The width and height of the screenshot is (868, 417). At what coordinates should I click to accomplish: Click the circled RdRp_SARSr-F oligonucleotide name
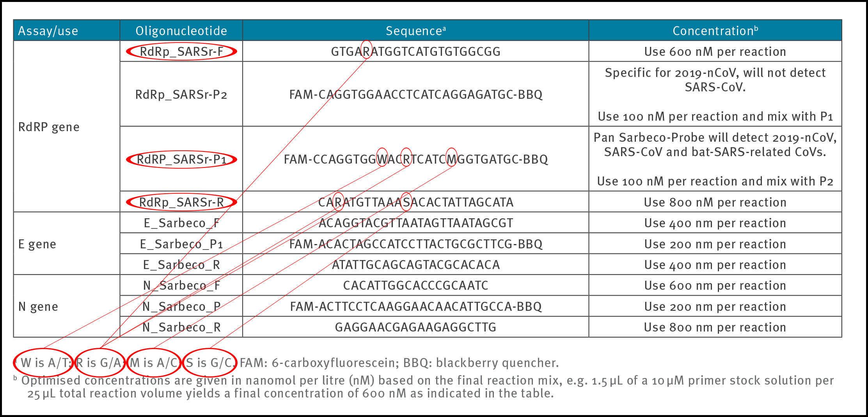pyautogui.click(x=181, y=52)
